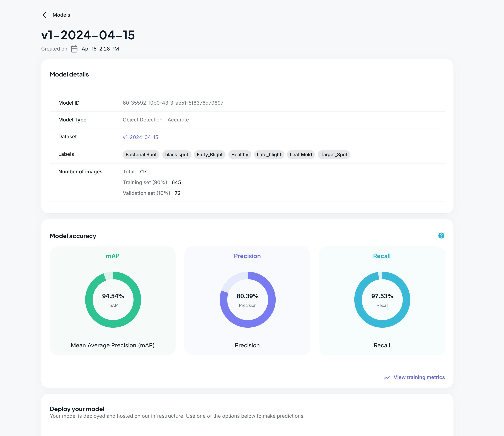Click the v1-2024-04-15 page title
Image resolution: width=504 pixels, height=436 pixels.
point(88,35)
